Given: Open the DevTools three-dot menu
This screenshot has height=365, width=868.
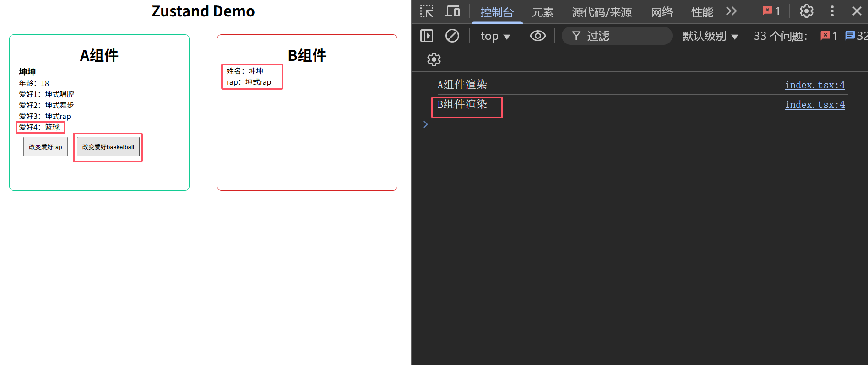Looking at the screenshot, I should [x=832, y=11].
